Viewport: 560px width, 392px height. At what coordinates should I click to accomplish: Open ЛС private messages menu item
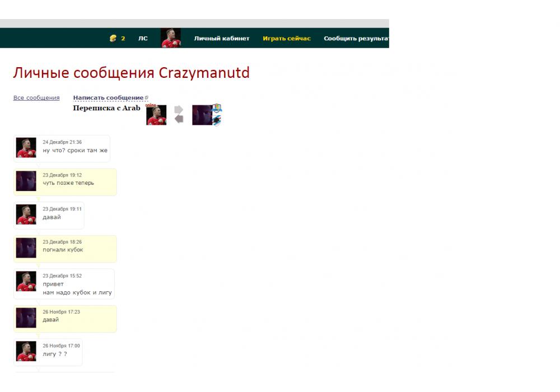pyautogui.click(x=143, y=38)
